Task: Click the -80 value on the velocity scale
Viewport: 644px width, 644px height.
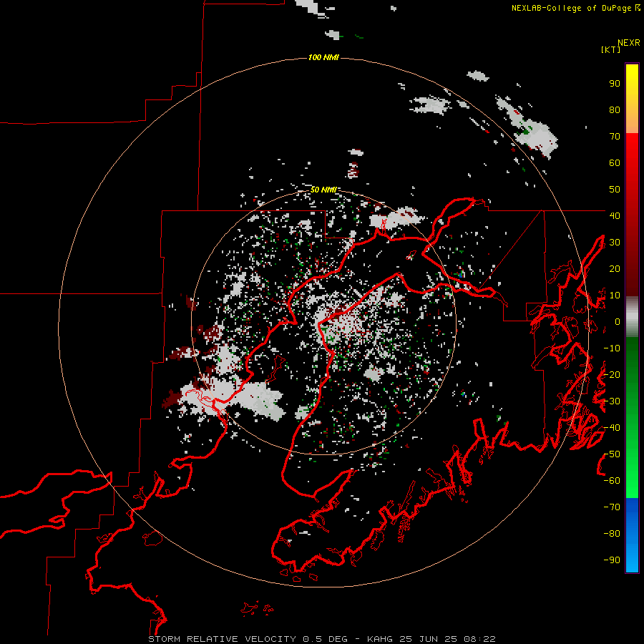Action: 612,534
